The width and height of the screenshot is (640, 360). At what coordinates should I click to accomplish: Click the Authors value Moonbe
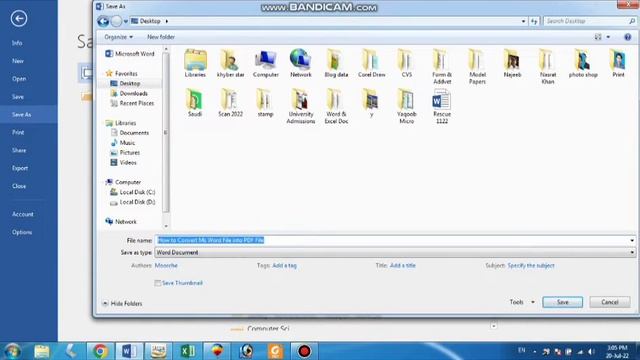pos(166,265)
